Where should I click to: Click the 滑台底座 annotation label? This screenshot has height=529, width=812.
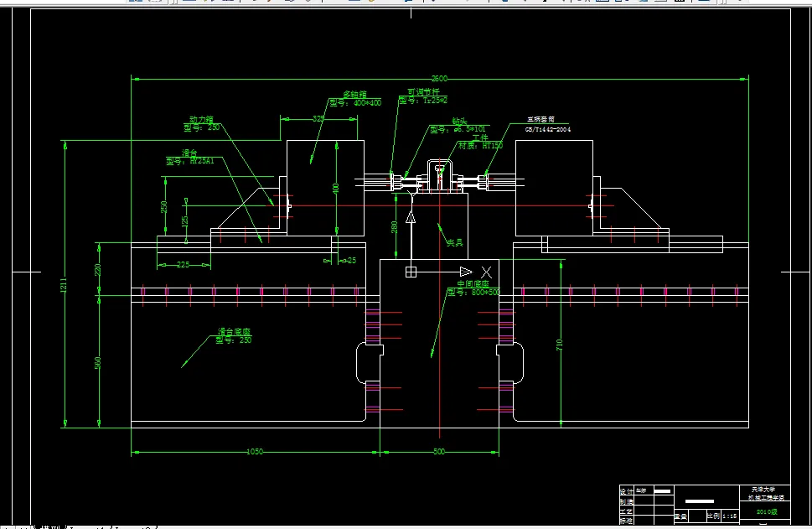[234, 331]
